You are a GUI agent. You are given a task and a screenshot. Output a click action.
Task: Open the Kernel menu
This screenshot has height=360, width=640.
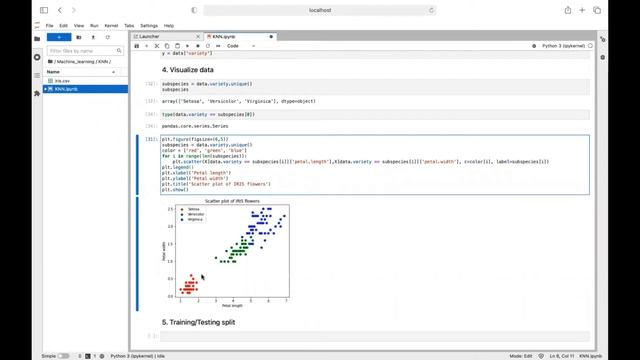pyautogui.click(x=111, y=26)
